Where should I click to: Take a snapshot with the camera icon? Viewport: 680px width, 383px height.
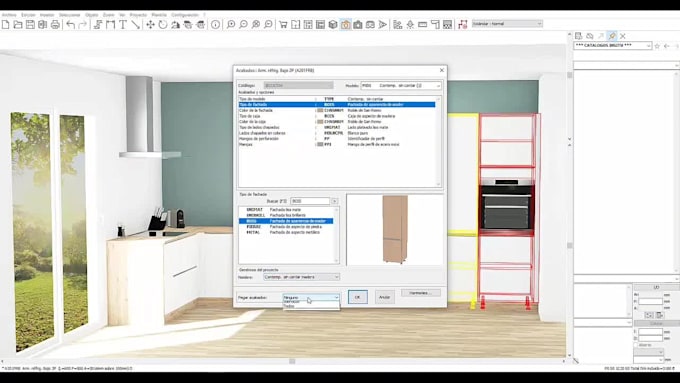click(358, 25)
